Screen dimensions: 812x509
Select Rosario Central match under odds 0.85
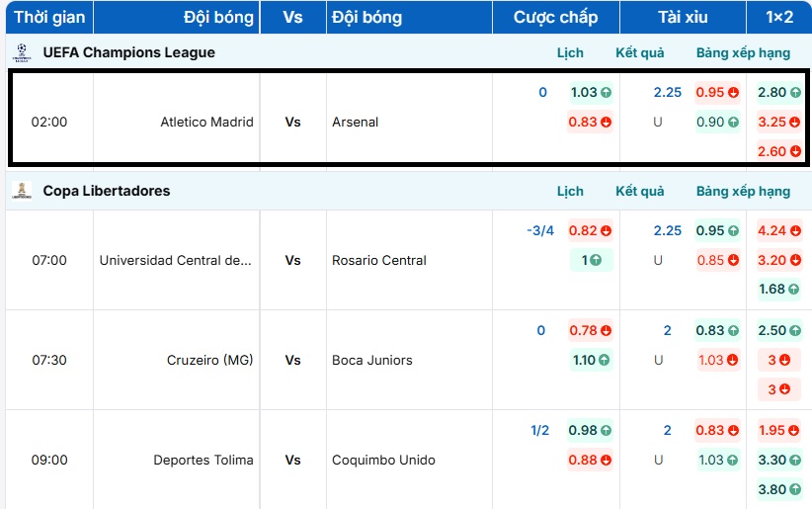tap(717, 260)
